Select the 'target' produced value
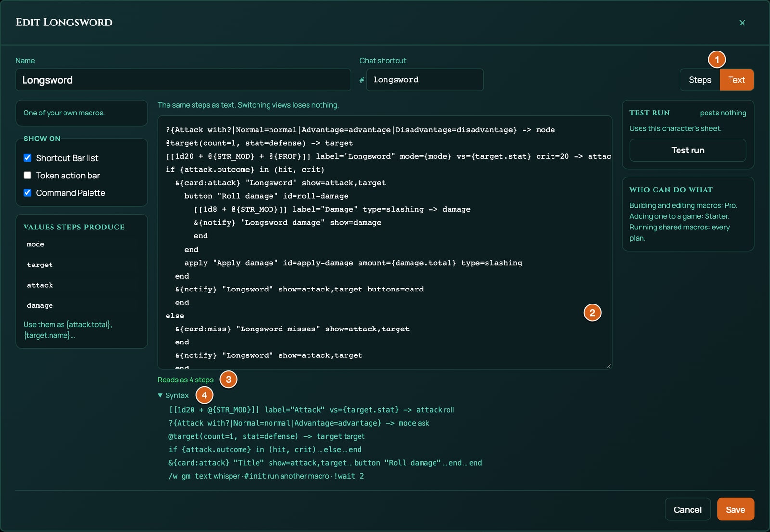Screen dimensions: 770x532 40,265
